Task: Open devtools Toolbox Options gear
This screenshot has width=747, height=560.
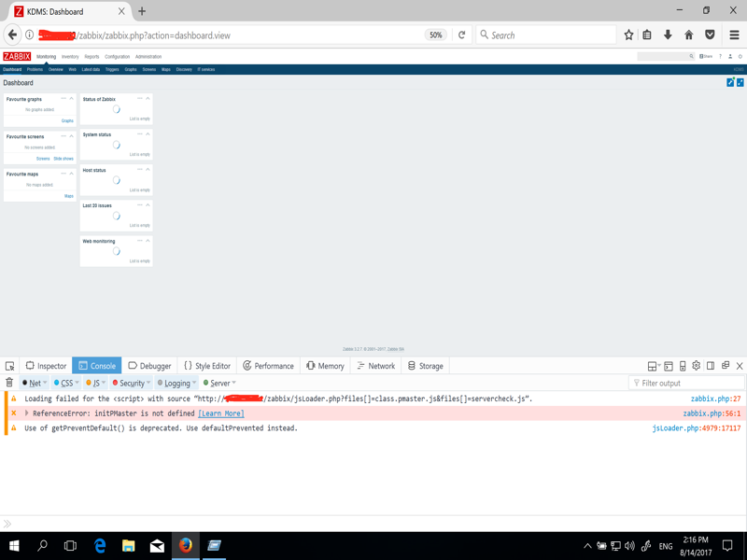Action: (696, 365)
